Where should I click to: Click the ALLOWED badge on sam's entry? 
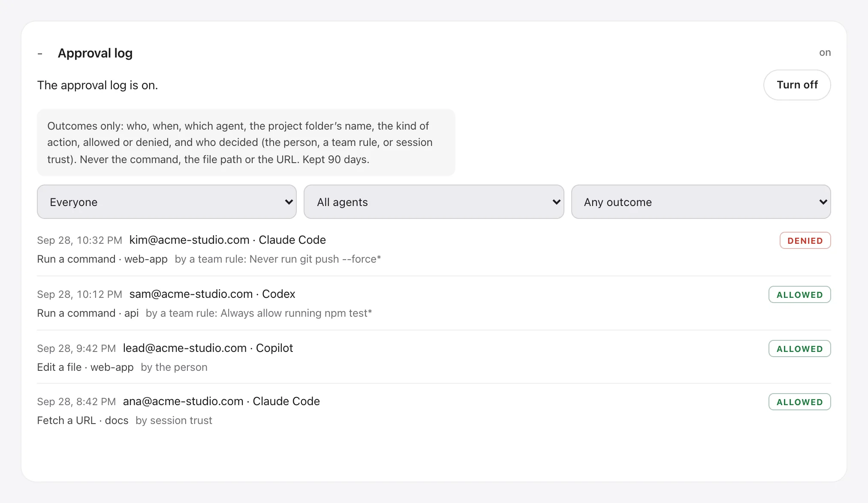799,294
